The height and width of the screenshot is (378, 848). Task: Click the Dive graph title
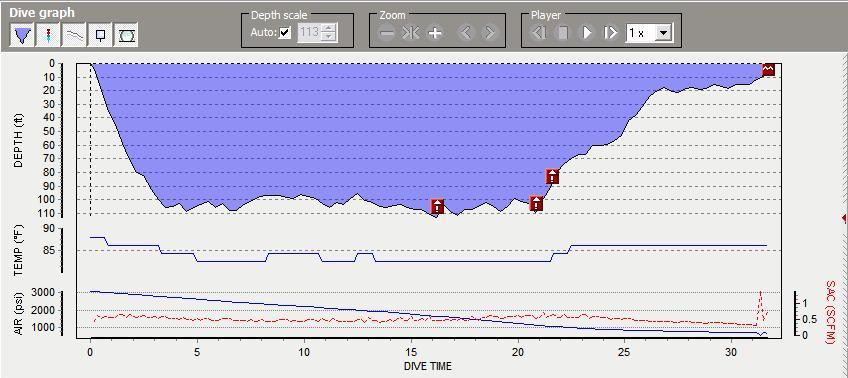click(x=42, y=12)
